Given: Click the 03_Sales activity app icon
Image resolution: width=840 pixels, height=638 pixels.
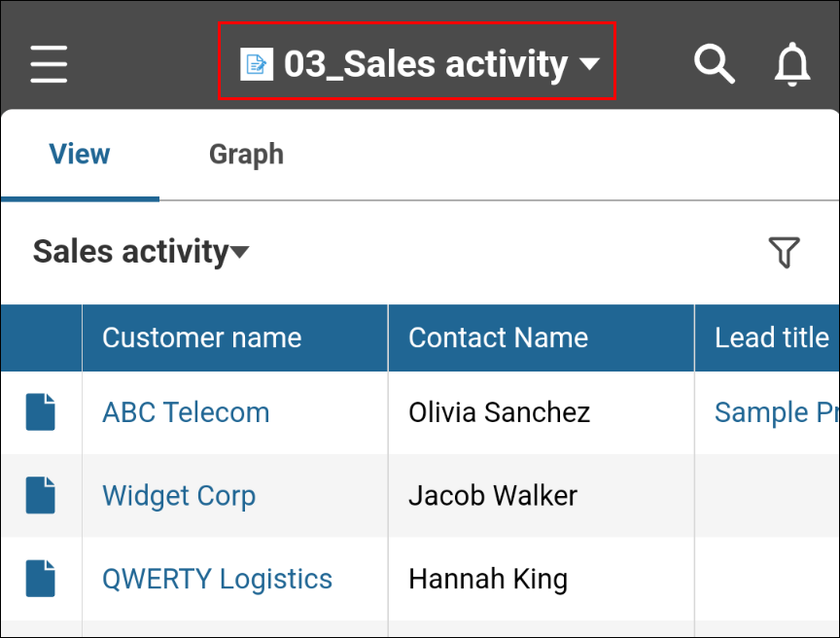Looking at the screenshot, I should click(256, 62).
